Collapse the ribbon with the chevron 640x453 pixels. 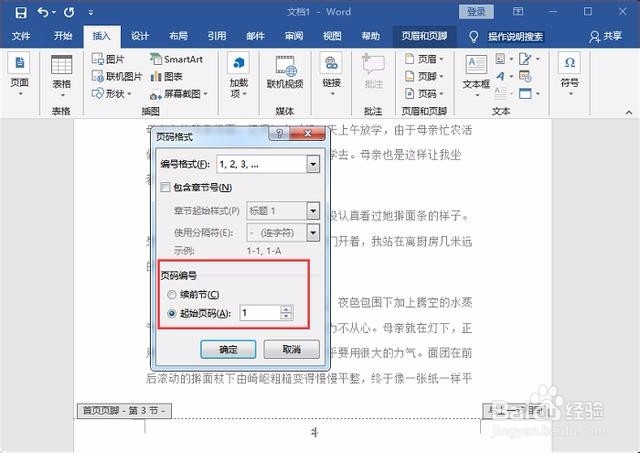click(x=629, y=112)
